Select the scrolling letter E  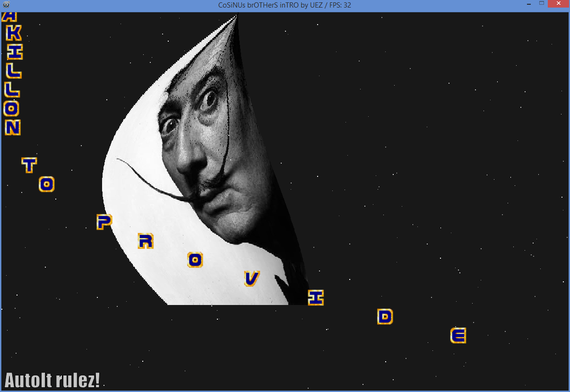coord(458,336)
